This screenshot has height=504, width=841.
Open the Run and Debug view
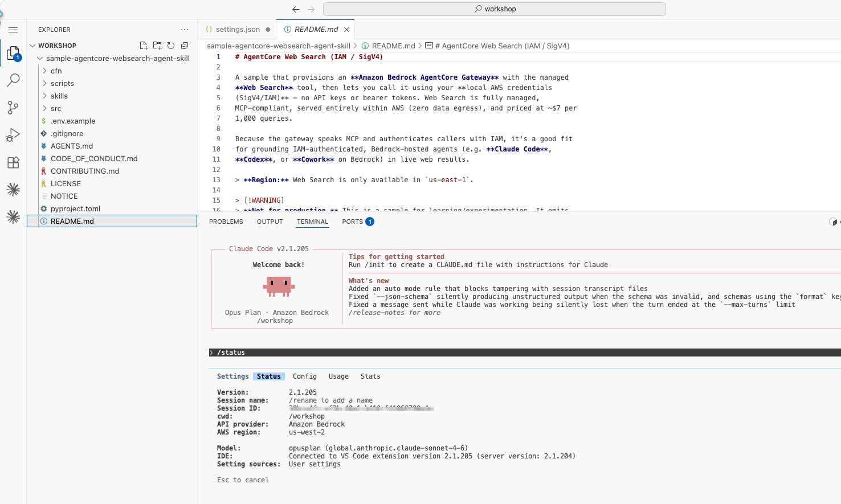[x=13, y=135]
